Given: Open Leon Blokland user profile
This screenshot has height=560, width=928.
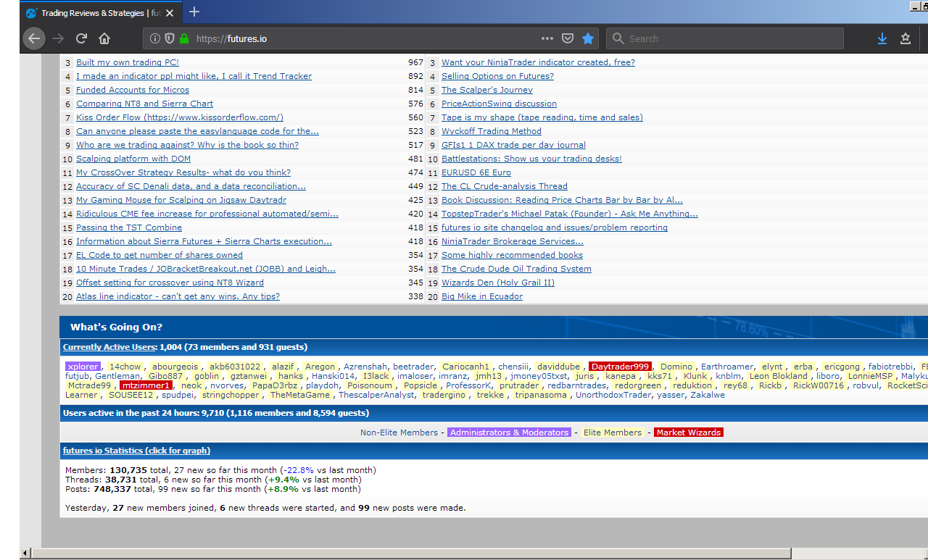Looking at the screenshot, I should [779, 376].
